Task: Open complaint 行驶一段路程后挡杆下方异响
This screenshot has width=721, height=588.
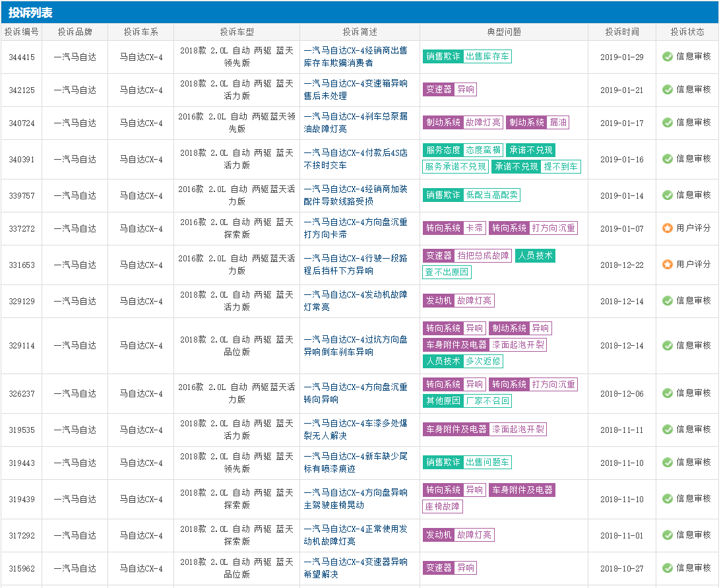Action: click(356, 265)
